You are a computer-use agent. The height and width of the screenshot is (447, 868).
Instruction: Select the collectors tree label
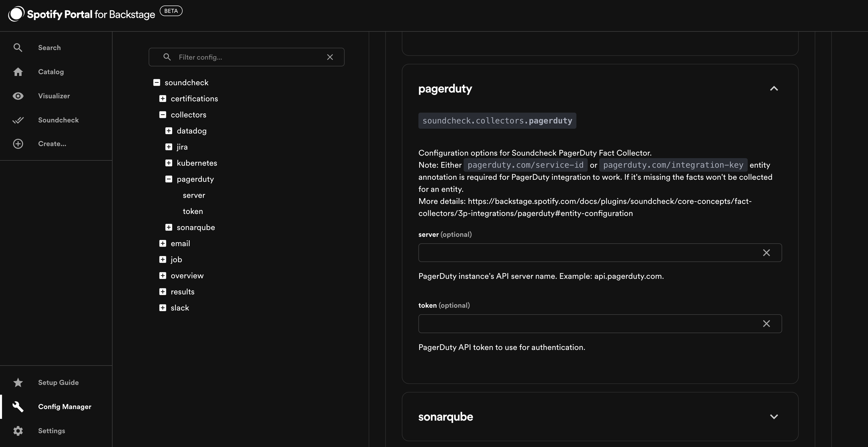[x=188, y=115]
